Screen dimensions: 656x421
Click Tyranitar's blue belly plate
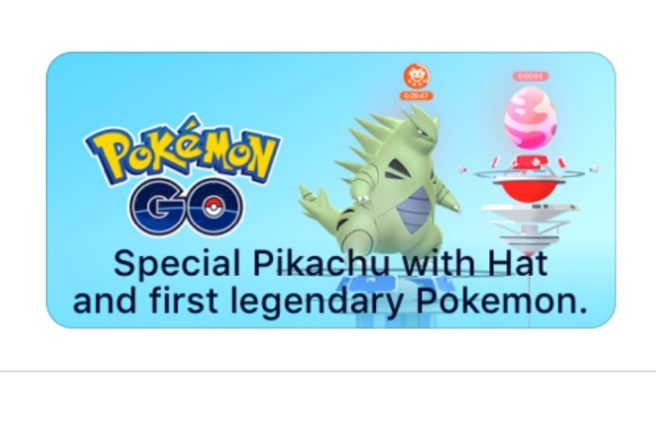point(414,209)
